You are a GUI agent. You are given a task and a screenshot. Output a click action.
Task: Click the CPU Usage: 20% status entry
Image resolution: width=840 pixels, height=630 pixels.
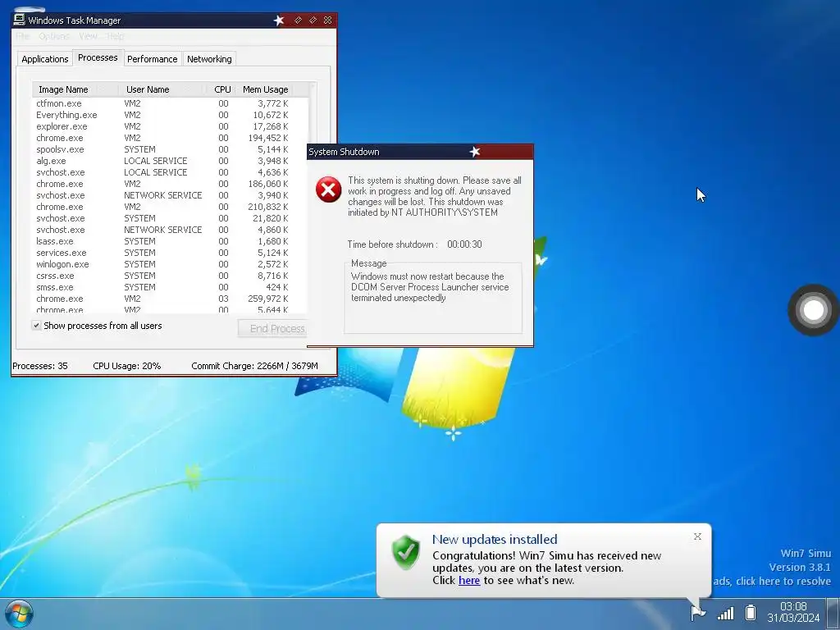[x=127, y=366]
